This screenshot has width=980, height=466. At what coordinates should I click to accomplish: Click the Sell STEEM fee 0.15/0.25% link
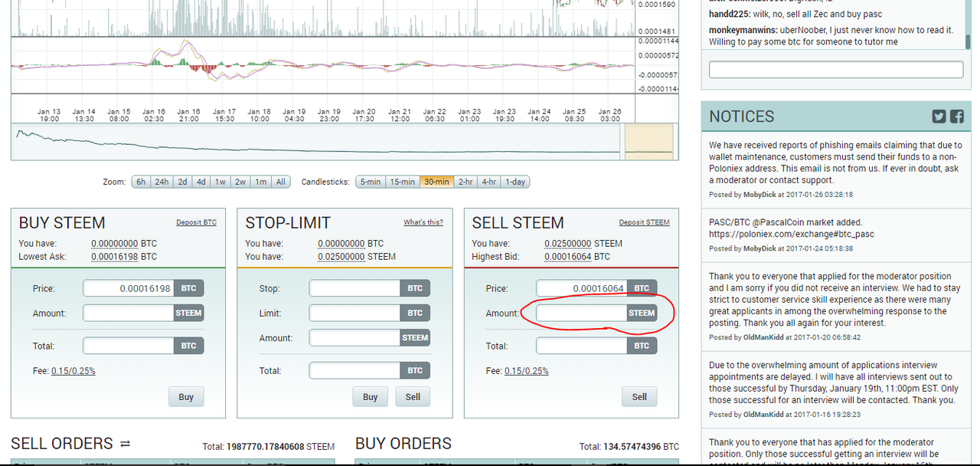[x=527, y=371]
